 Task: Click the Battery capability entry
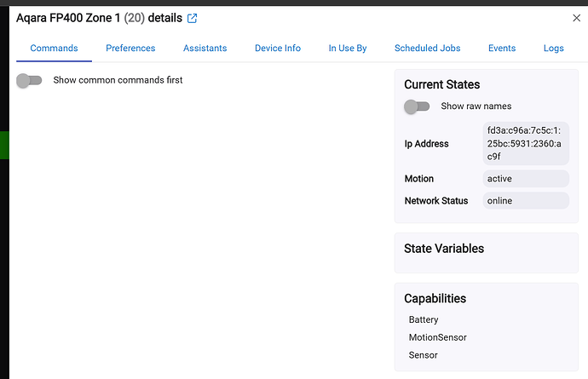424,319
